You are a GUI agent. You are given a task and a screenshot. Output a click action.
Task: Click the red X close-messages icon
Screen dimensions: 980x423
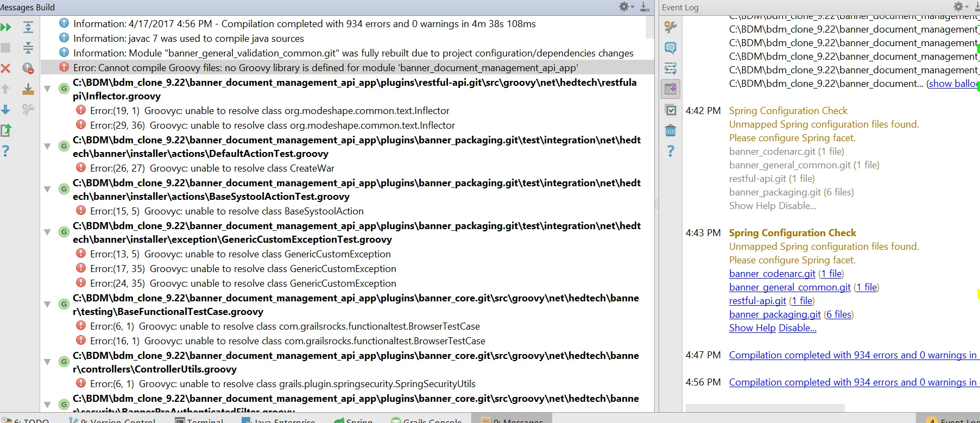click(6, 68)
